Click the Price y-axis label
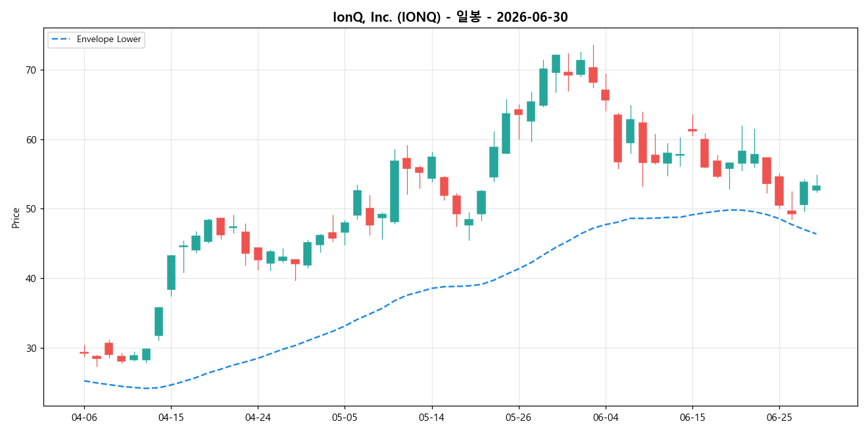Screen dimensions: 868x434 16,217
